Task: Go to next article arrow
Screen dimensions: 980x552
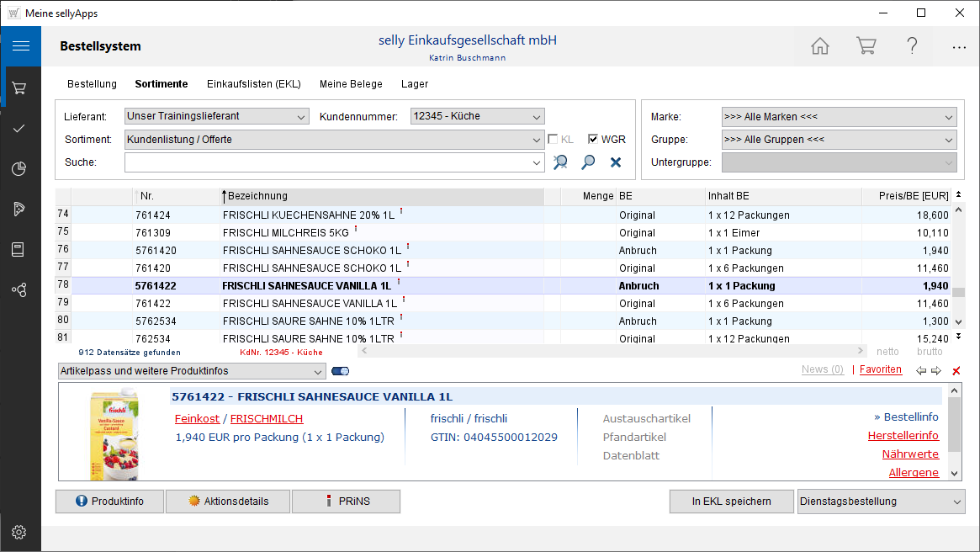Action: pos(936,371)
